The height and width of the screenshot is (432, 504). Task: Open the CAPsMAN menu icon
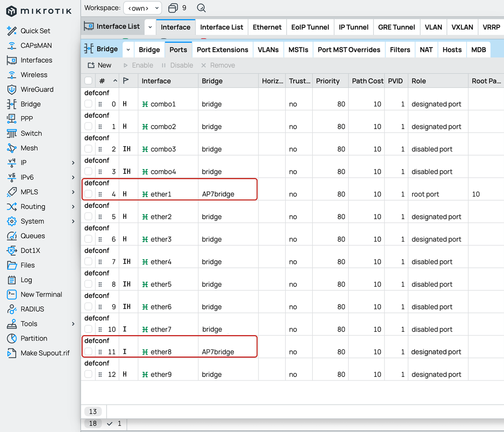[x=12, y=45]
